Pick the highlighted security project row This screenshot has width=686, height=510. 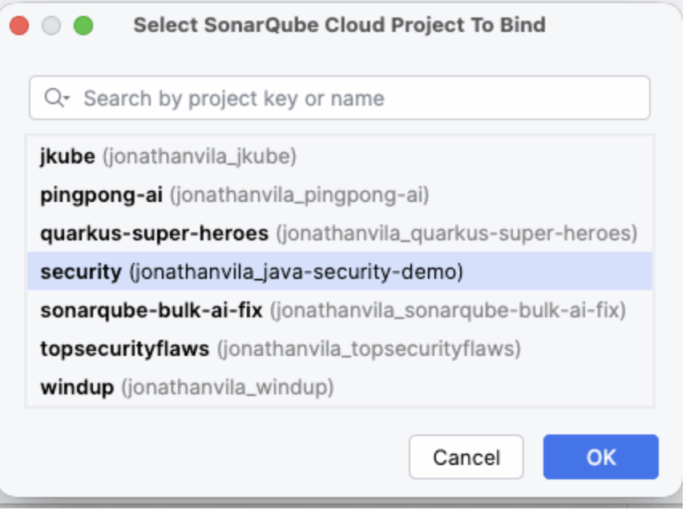coord(80,271)
